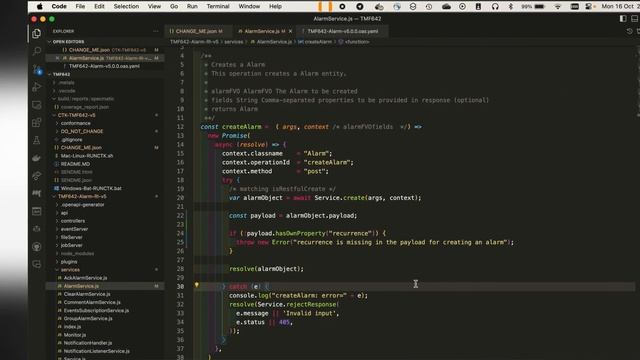640x360 pixels.
Task: Place cursor on resolve(alarmObject) line
Action: pos(266,269)
